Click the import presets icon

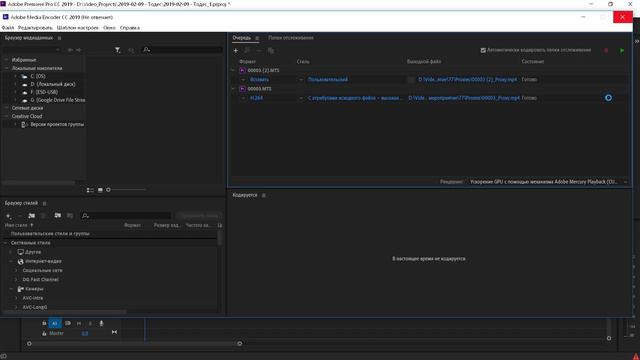pyautogui.click(x=58, y=216)
